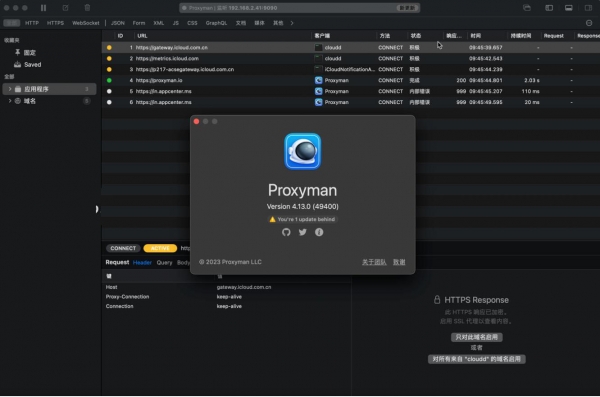Select the HTTPS filter tab
This screenshot has width=600, height=397.
pos(55,23)
